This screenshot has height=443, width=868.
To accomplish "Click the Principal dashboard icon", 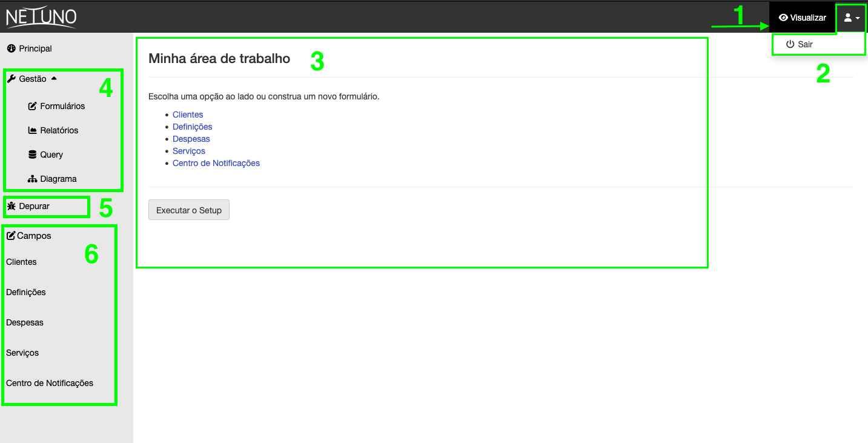I will tap(11, 48).
